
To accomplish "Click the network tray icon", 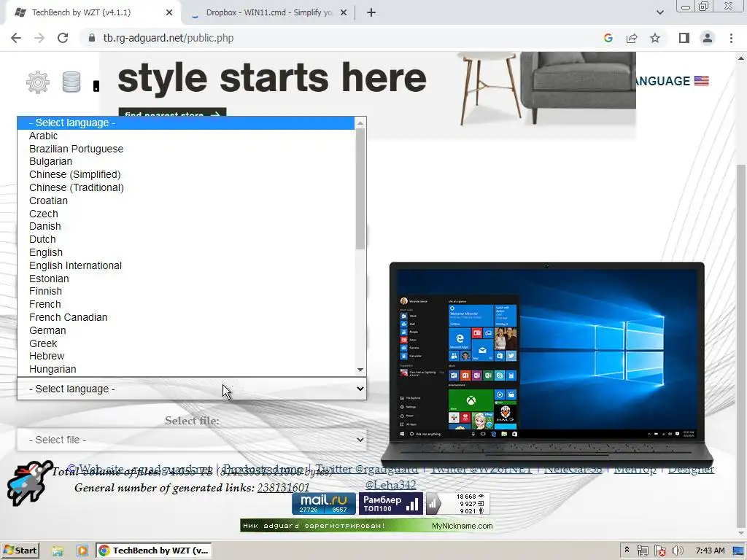I will (x=642, y=551).
